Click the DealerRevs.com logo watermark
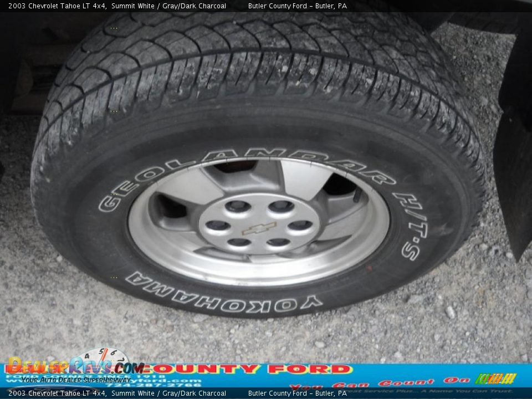This screenshot has width=532, height=399. [x=76, y=365]
